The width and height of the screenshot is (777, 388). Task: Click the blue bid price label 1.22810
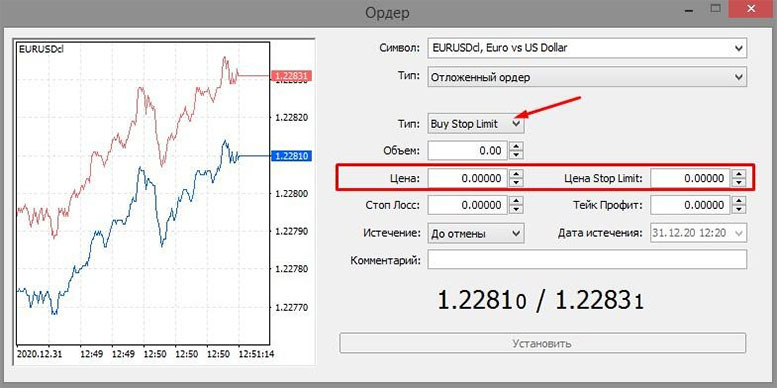pos(292,156)
